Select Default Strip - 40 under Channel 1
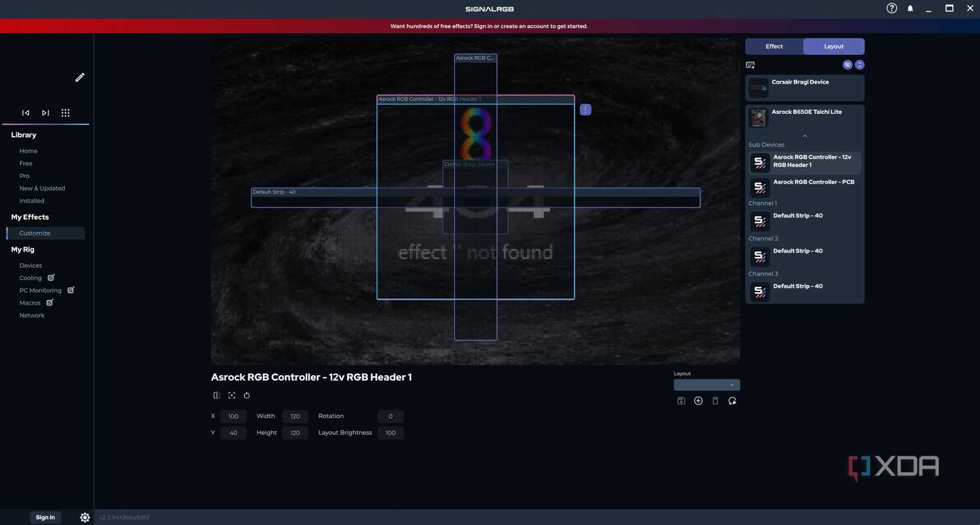Viewport: 980px width, 525px height. pyautogui.click(x=805, y=221)
